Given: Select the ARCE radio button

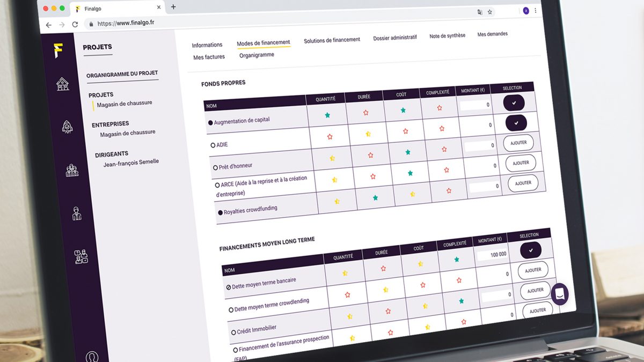Looking at the screenshot, I should pyautogui.click(x=217, y=185).
